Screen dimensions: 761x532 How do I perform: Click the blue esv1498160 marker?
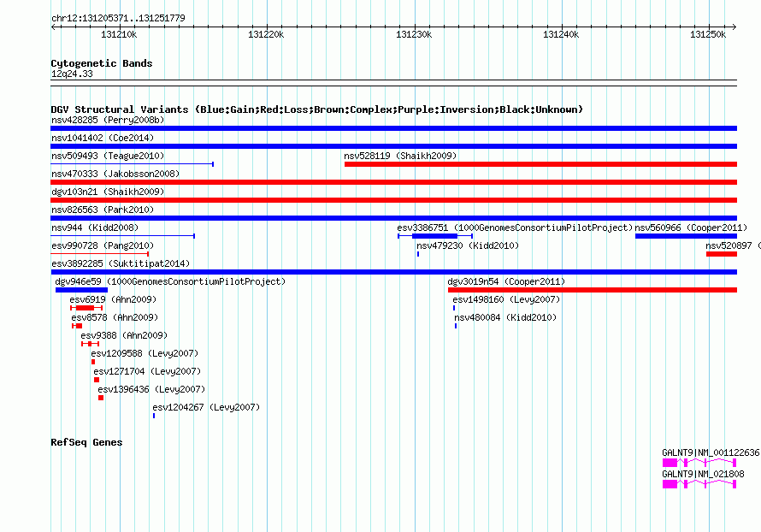click(454, 308)
